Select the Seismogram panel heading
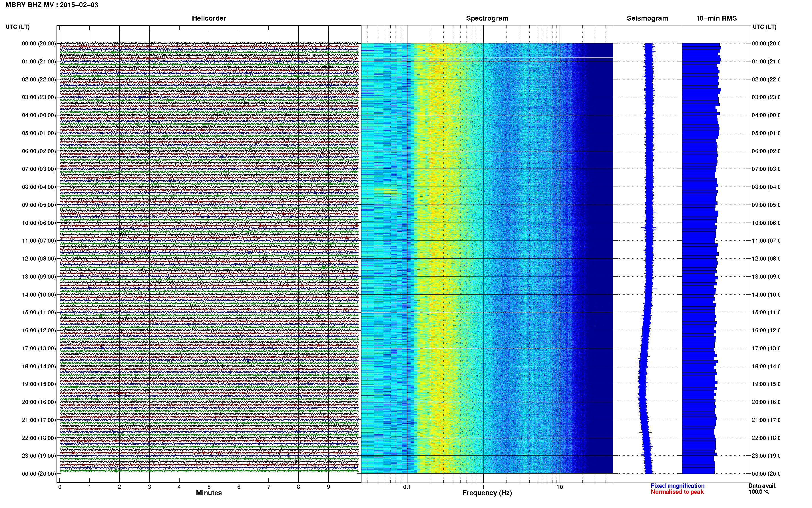812x508 pixels. pyautogui.click(x=647, y=19)
